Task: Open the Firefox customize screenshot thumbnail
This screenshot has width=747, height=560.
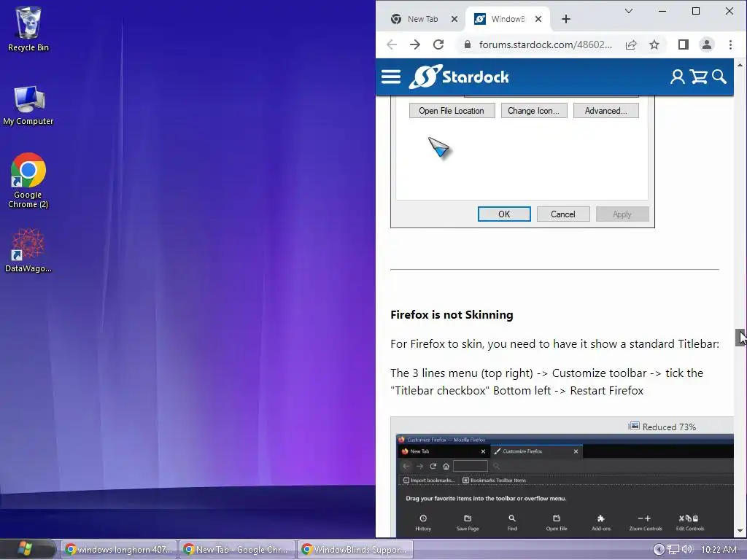Action: pos(565,485)
